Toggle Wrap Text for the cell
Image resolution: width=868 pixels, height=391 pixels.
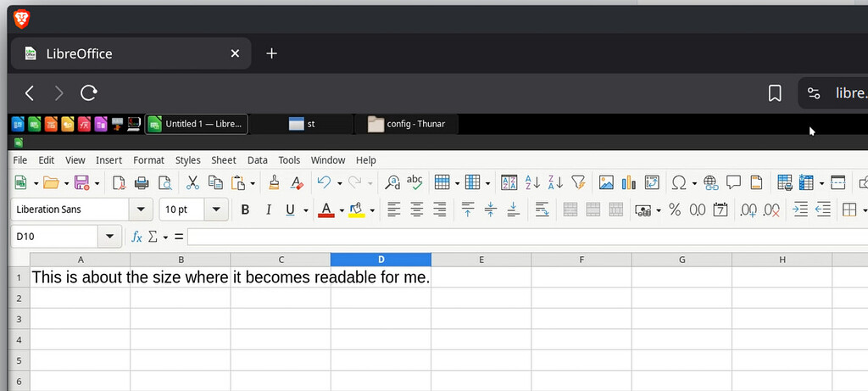point(542,209)
